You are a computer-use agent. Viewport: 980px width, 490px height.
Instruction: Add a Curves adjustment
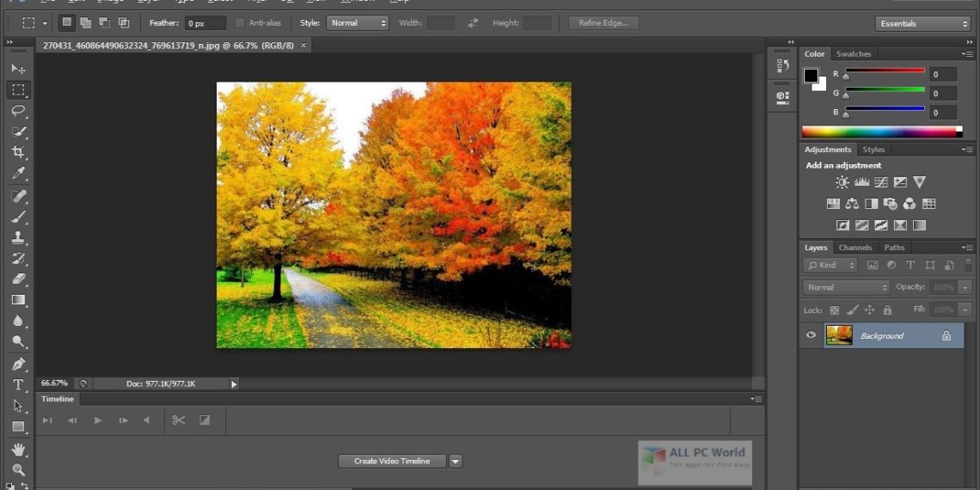(x=881, y=182)
